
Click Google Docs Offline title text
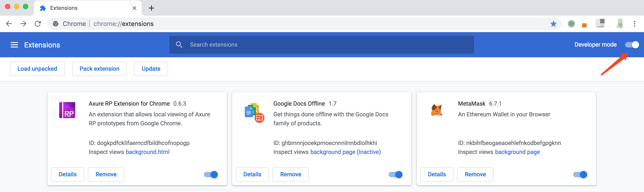pyautogui.click(x=299, y=104)
